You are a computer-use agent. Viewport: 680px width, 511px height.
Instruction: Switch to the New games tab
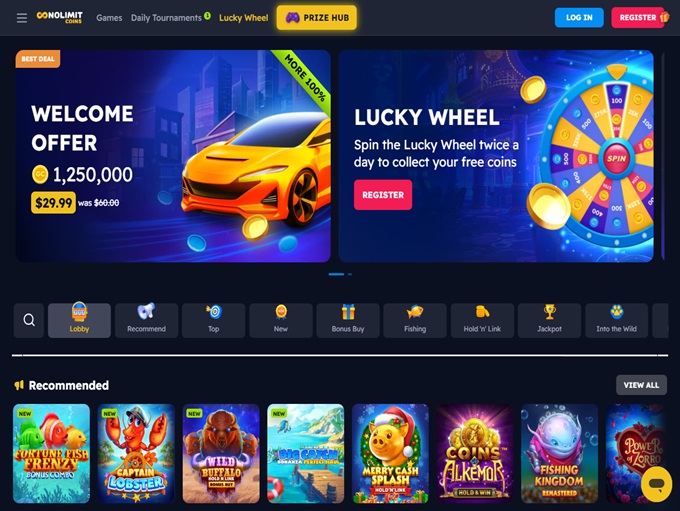point(281,320)
